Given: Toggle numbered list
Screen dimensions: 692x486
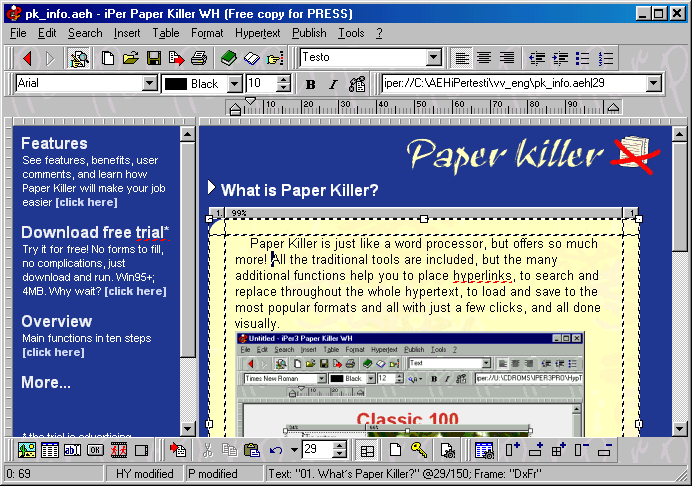Looking at the screenshot, I should (x=606, y=58).
